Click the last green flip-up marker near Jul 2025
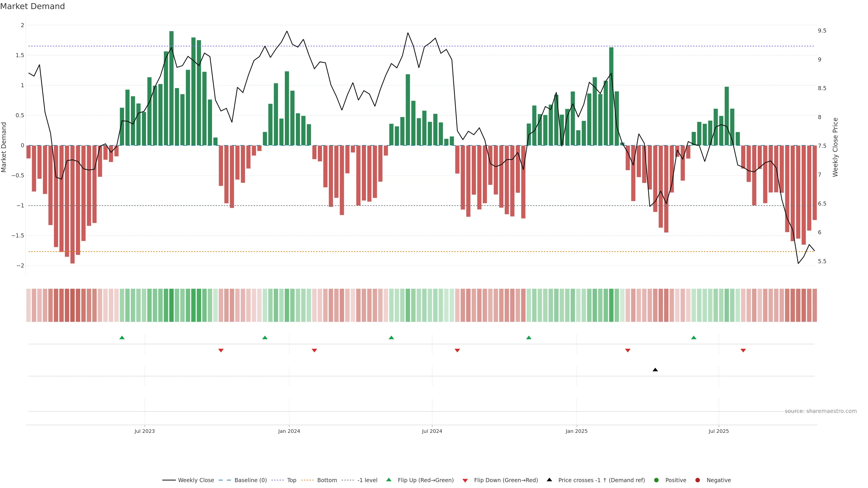Image resolution: width=868 pixels, height=488 pixels. click(693, 338)
